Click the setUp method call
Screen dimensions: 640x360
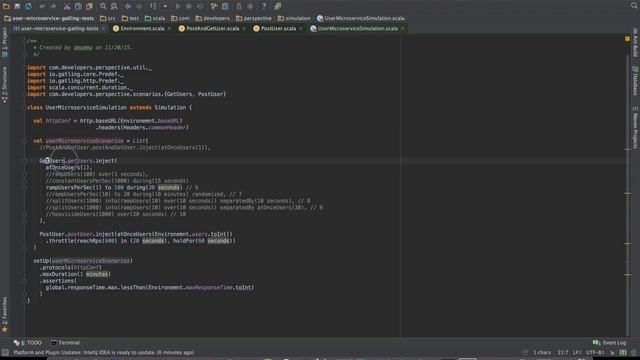[x=41, y=261]
